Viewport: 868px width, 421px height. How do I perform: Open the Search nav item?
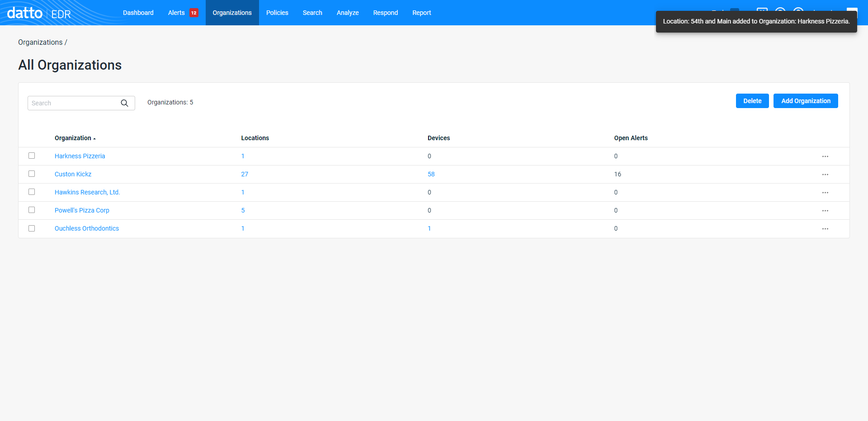point(312,13)
